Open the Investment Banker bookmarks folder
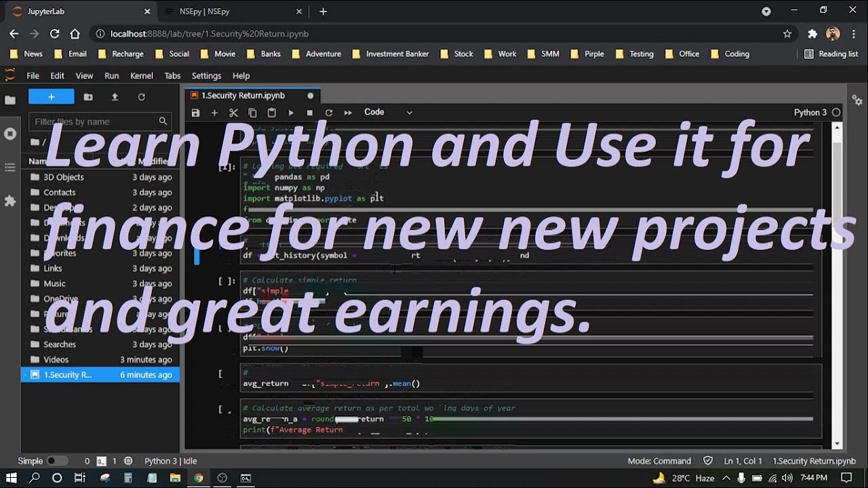Image resolution: width=868 pixels, height=488 pixels. tap(390, 54)
